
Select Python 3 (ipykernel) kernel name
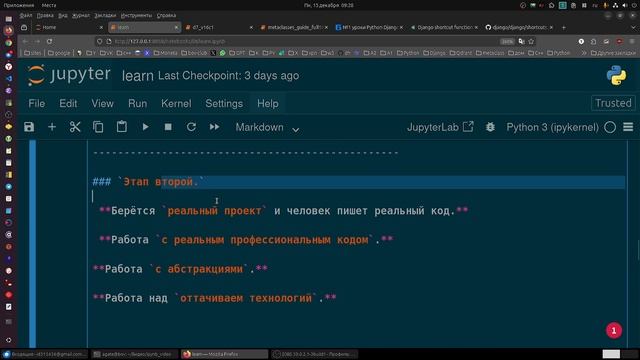click(x=552, y=127)
